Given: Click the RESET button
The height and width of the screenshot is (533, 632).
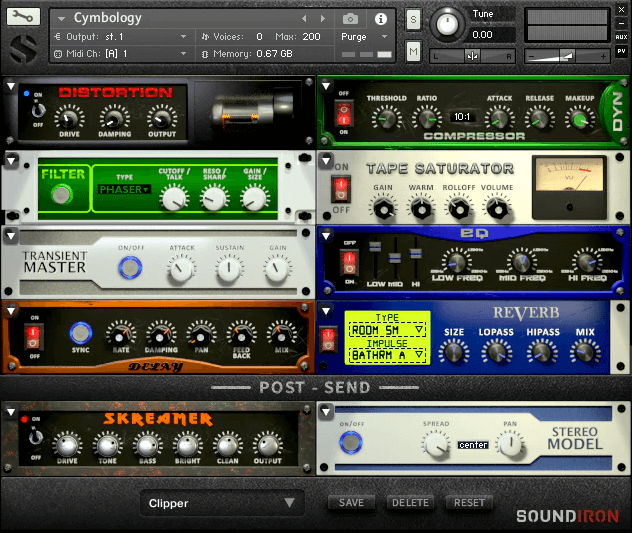Looking at the screenshot, I should (x=469, y=503).
